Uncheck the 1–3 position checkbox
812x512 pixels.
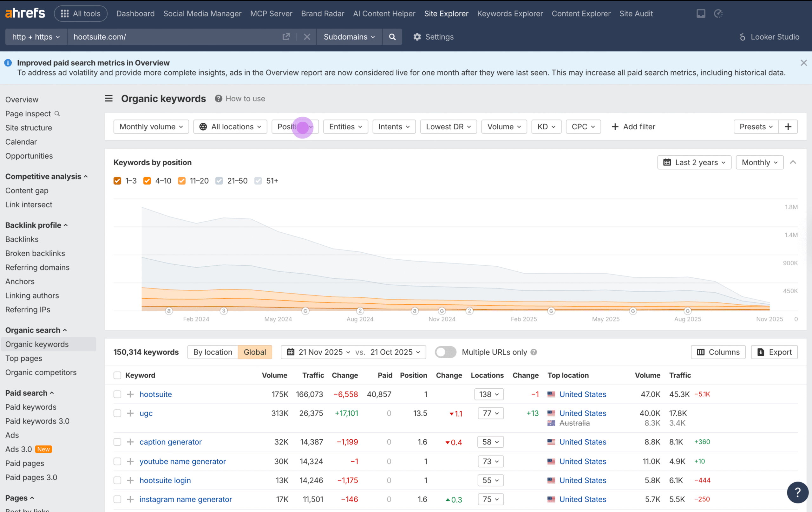[117, 181]
